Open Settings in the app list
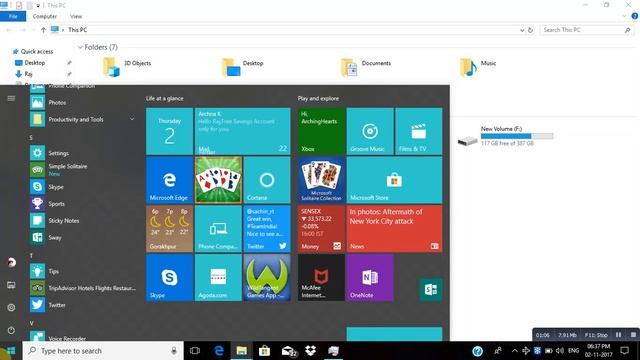 (82, 153)
